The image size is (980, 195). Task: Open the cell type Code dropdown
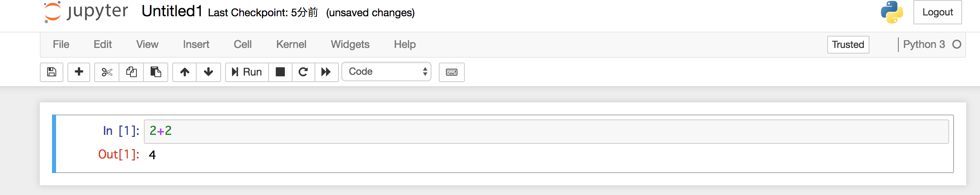[x=386, y=71]
